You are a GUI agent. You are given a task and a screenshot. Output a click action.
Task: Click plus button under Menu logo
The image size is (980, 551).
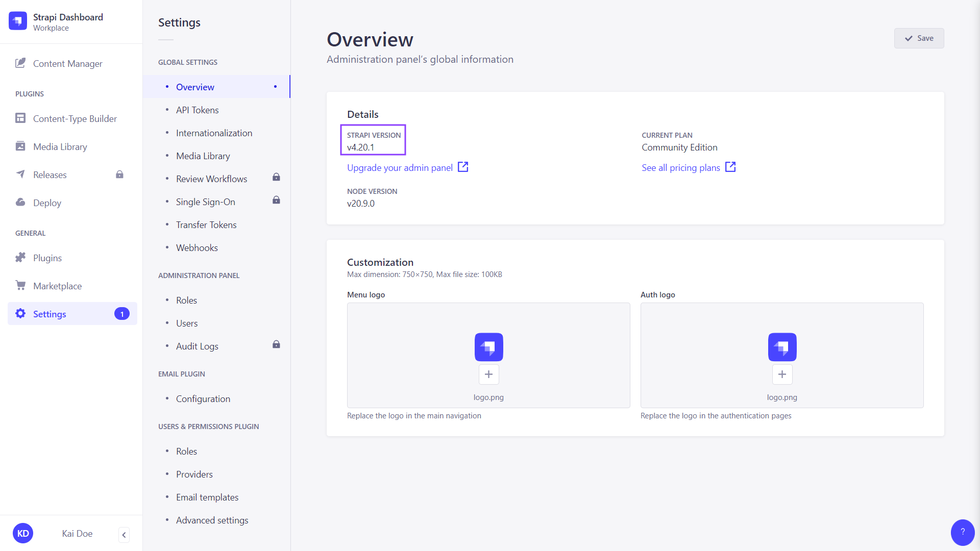(x=488, y=374)
